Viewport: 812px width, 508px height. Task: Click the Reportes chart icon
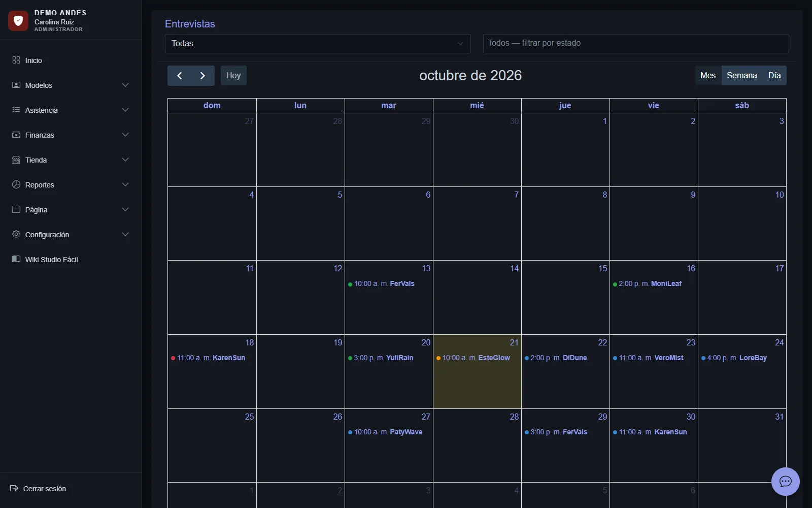(x=16, y=184)
